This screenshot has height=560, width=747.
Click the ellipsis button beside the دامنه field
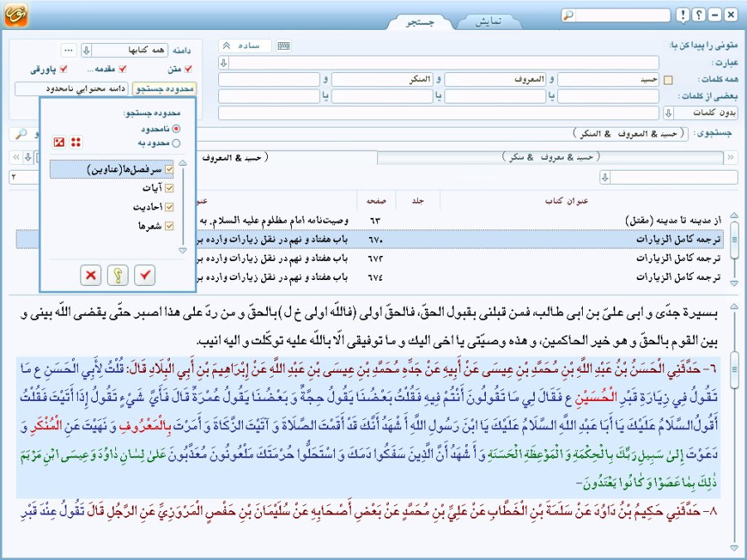click(69, 50)
